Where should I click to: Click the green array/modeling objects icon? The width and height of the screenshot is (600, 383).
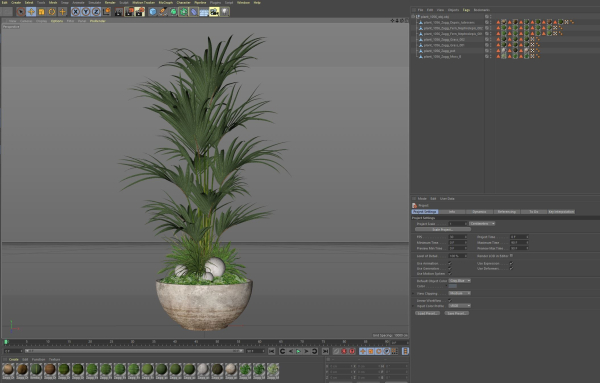[184, 12]
